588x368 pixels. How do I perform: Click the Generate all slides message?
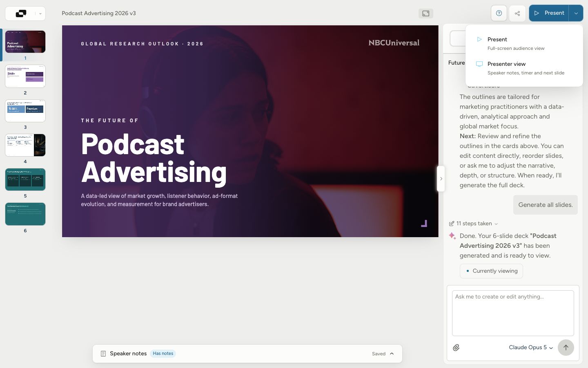[x=546, y=205]
